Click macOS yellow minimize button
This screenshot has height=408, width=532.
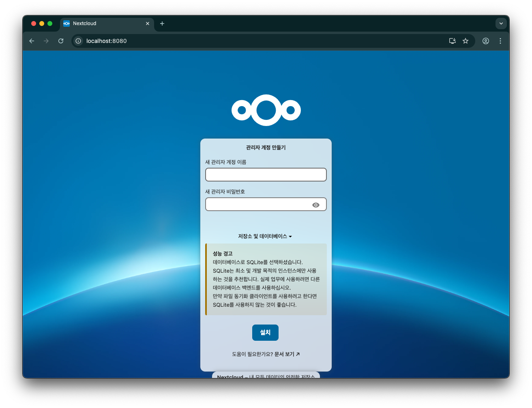pyautogui.click(x=42, y=23)
